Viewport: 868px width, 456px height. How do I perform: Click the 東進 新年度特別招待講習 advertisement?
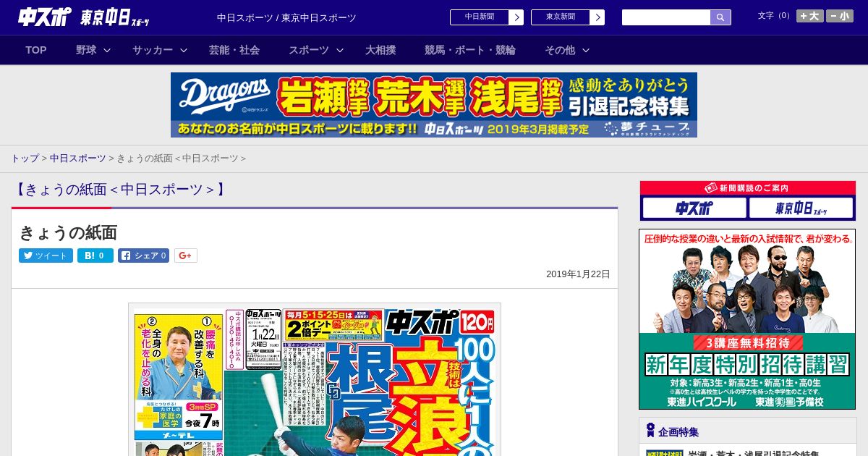click(747, 319)
